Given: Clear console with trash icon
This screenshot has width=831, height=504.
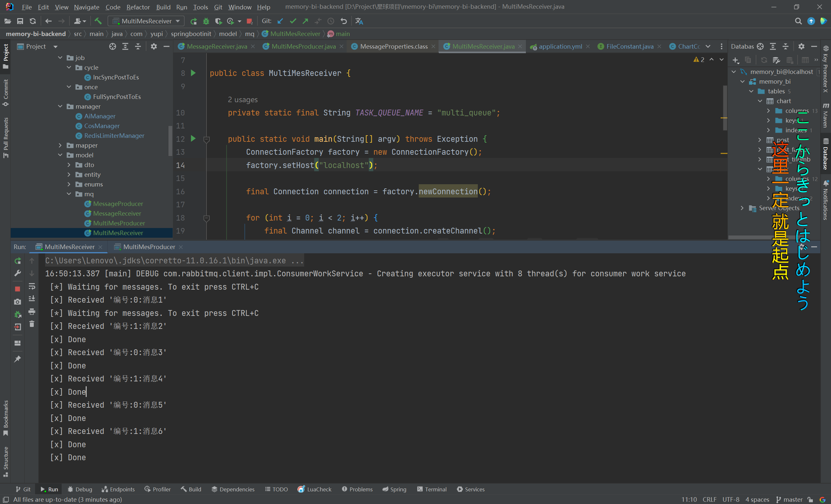Looking at the screenshot, I should [x=32, y=324].
